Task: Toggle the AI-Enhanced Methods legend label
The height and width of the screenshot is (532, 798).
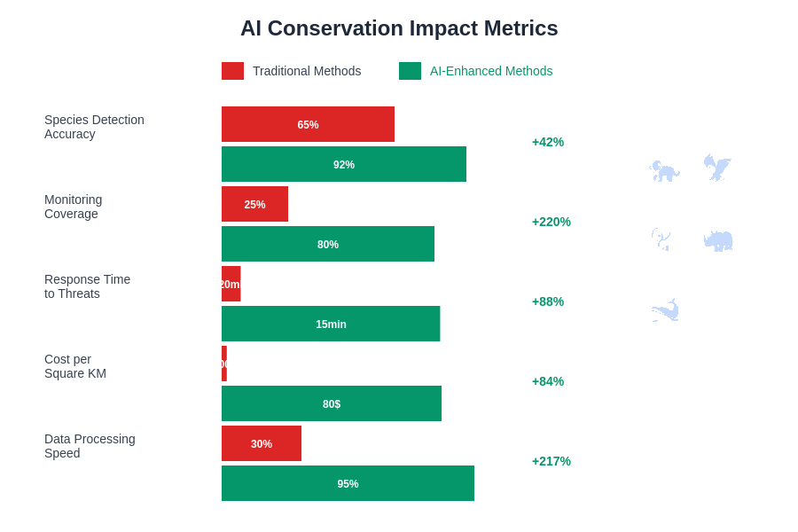Action: [491, 71]
